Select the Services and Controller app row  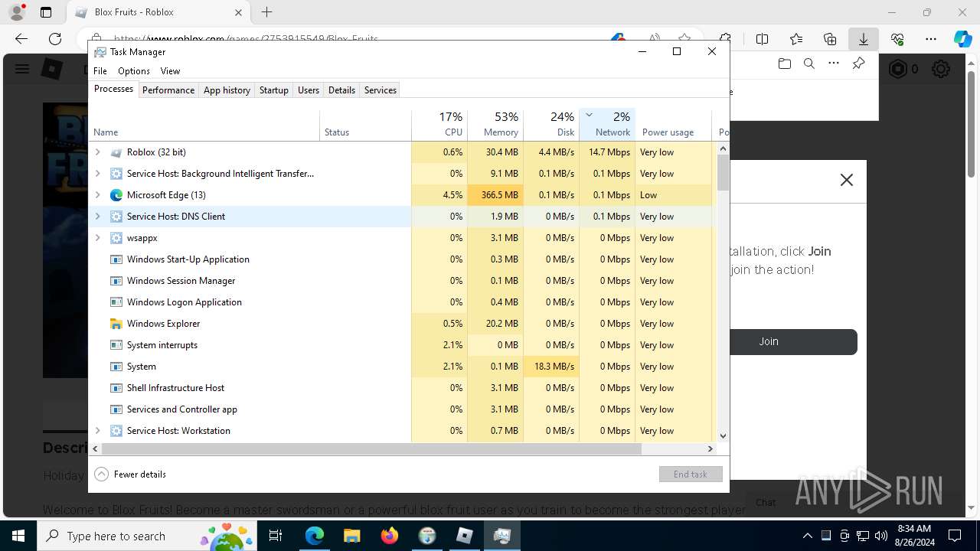tap(403, 409)
